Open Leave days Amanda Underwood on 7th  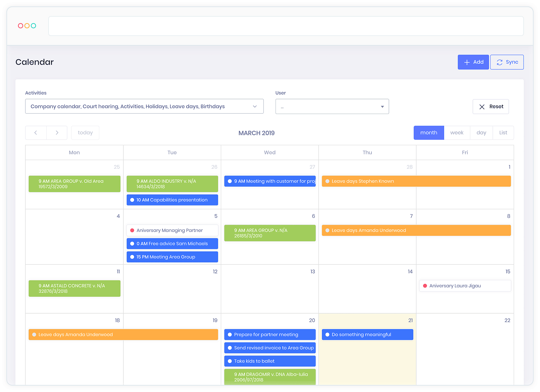point(416,230)
